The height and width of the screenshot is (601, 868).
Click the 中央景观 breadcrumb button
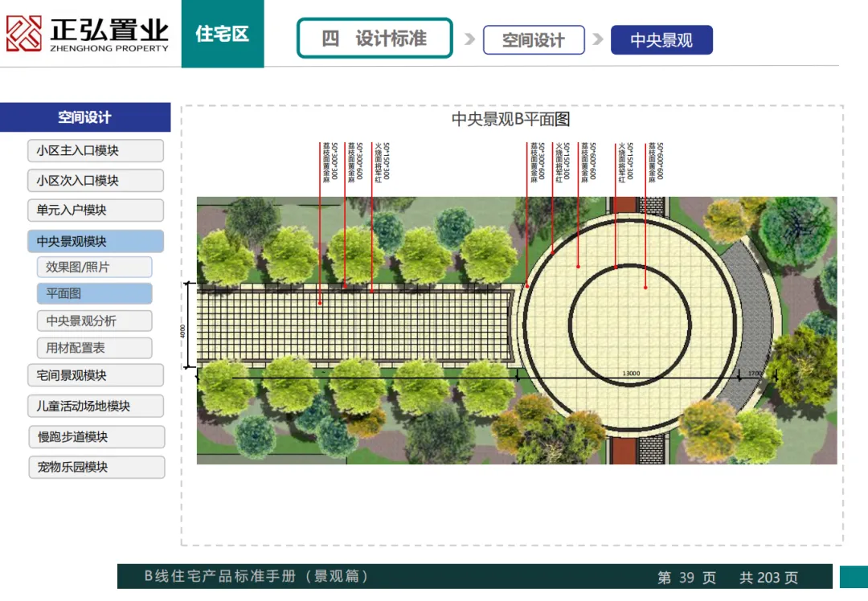tap(661, 40)
